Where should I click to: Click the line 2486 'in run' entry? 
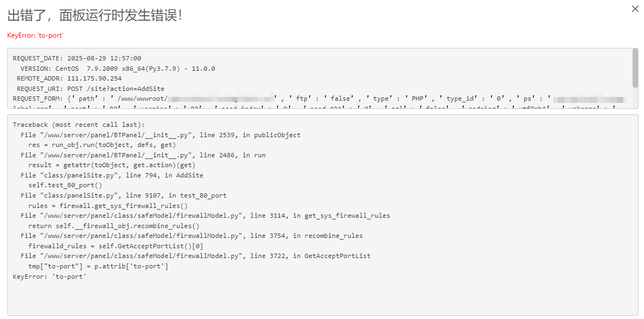(143, 155)
